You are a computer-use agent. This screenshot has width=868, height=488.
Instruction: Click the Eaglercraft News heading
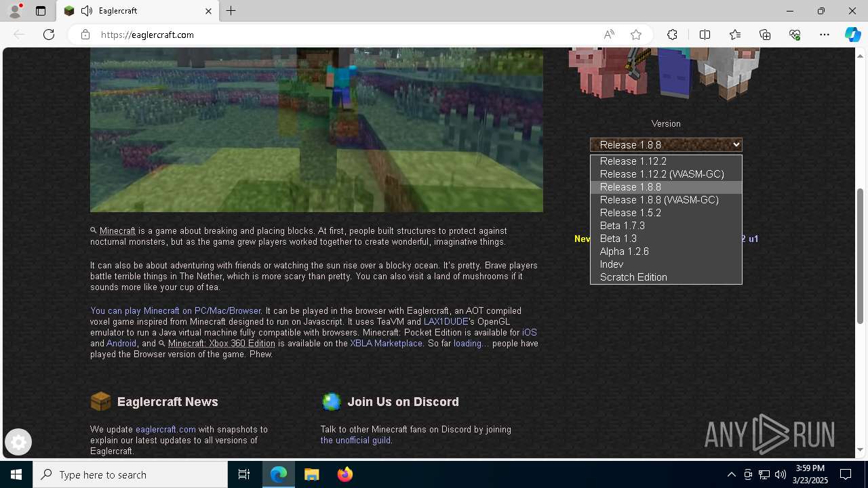tap(167, 402)
